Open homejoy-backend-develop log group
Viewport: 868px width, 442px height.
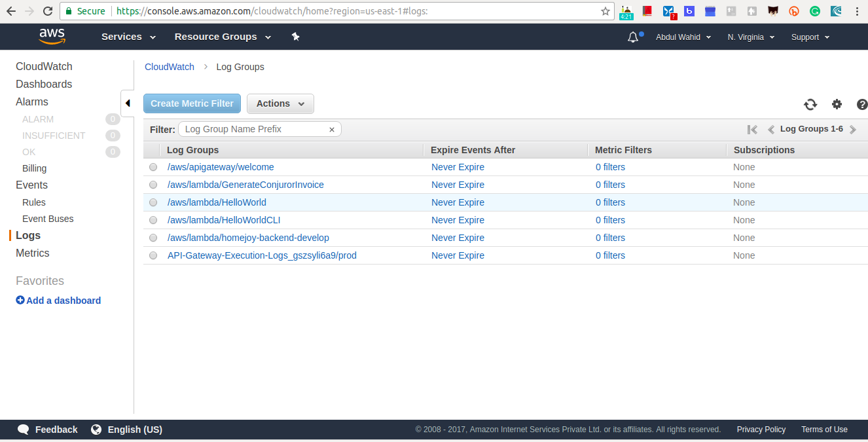coord(248,238)
